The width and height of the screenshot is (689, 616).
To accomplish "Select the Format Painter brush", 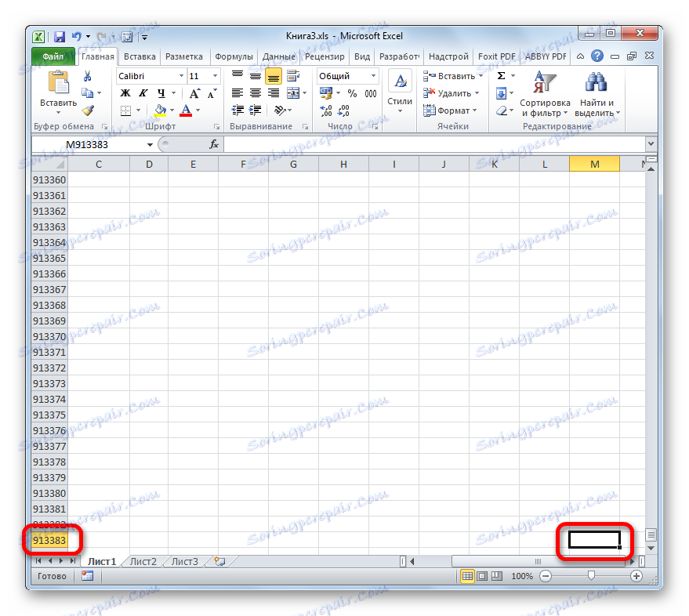I will 88,110.
